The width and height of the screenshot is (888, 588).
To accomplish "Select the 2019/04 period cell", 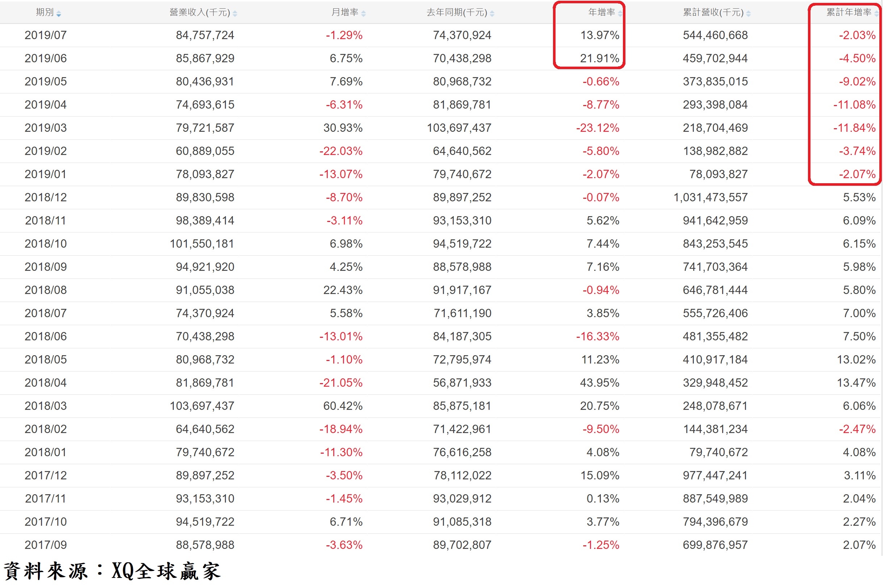I will pyautogui.click(x=46, y=105).
